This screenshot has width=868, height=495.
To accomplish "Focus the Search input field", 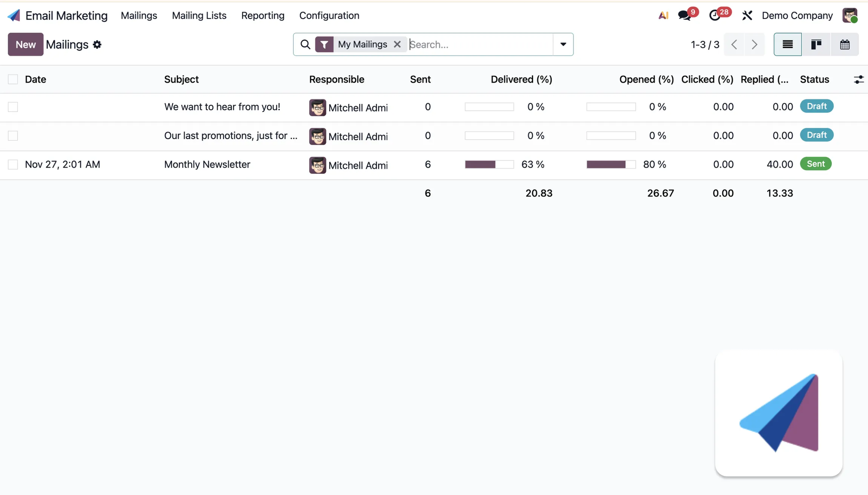I will coord(480,44).
